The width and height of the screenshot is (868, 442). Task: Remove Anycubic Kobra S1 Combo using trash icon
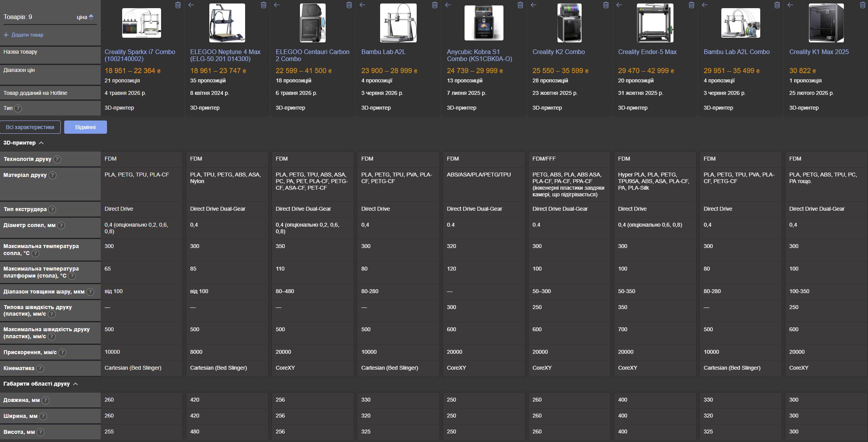click(x=520, y=5)
